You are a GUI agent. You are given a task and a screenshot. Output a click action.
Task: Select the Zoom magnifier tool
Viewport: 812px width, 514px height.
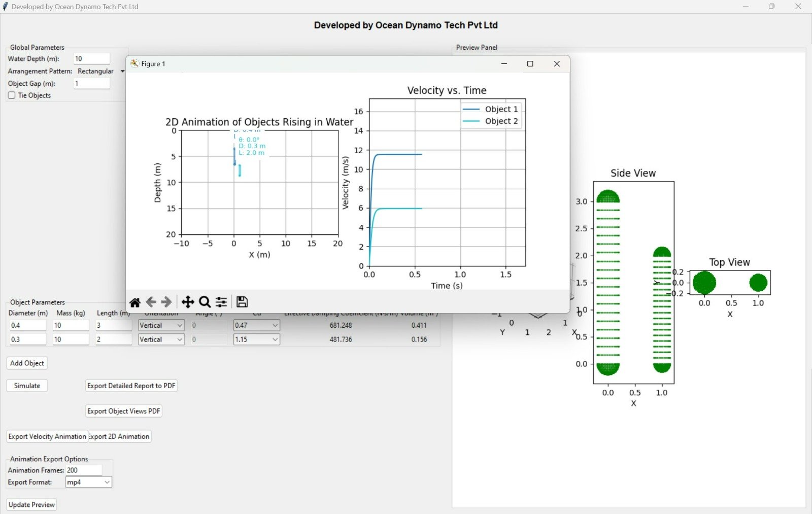[x=205, y=302]
